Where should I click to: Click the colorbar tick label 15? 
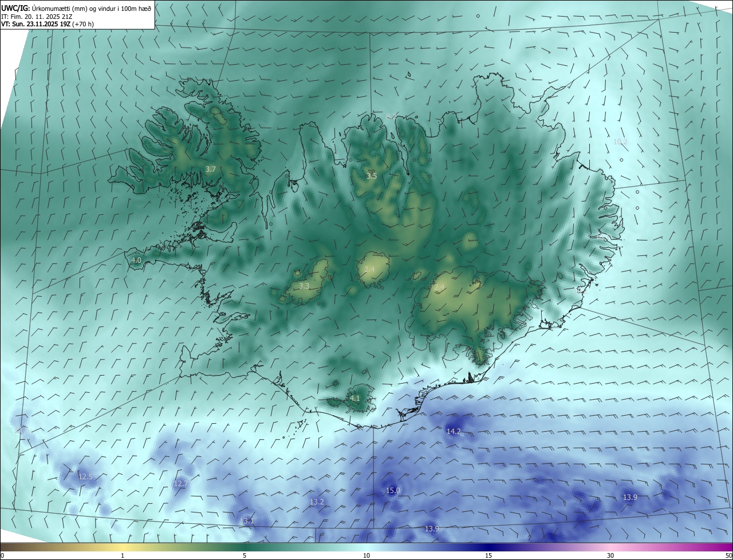point(488,555)
